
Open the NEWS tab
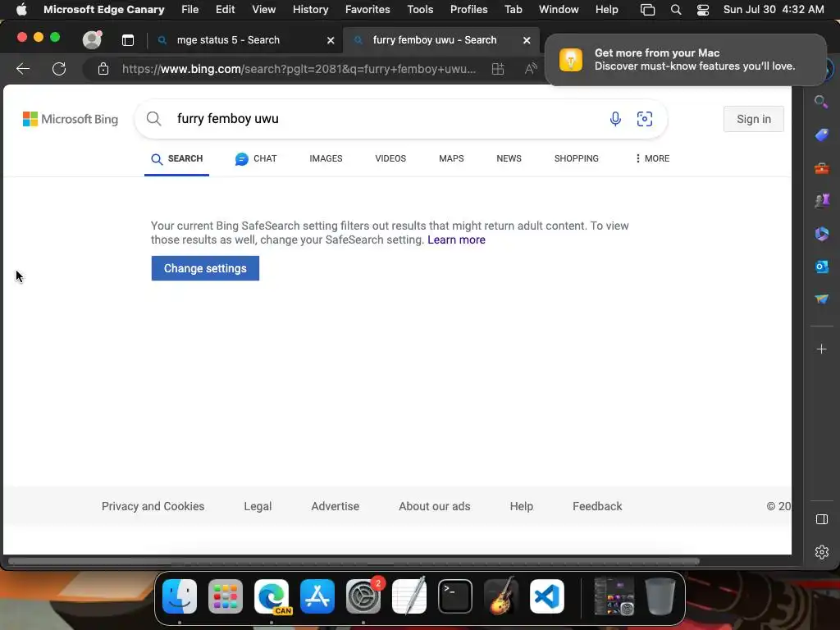pyautogui.click(x=509, y=158)
